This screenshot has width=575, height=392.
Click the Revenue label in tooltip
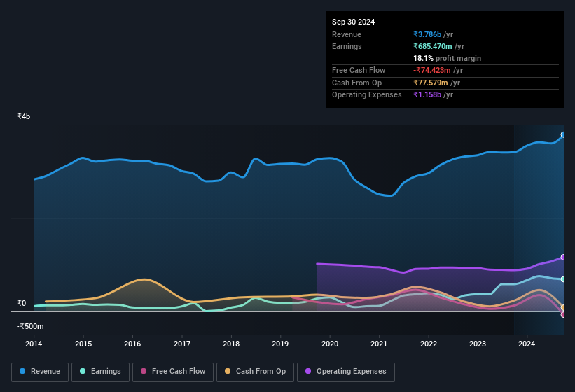(x=347, y=34)
